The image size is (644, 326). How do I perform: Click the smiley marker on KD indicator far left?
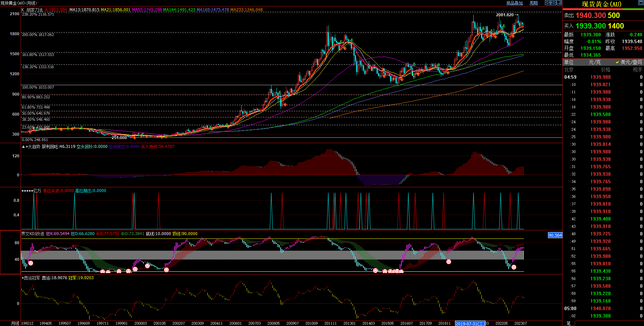point(31,263)
